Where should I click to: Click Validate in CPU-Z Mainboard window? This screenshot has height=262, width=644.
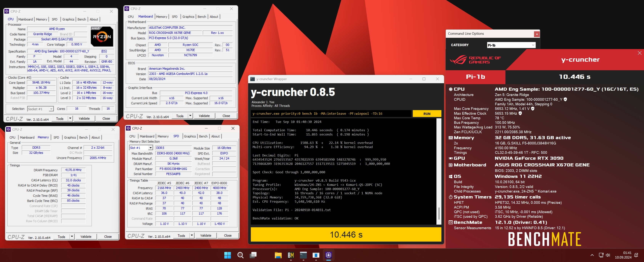click(x=204, y=116)
